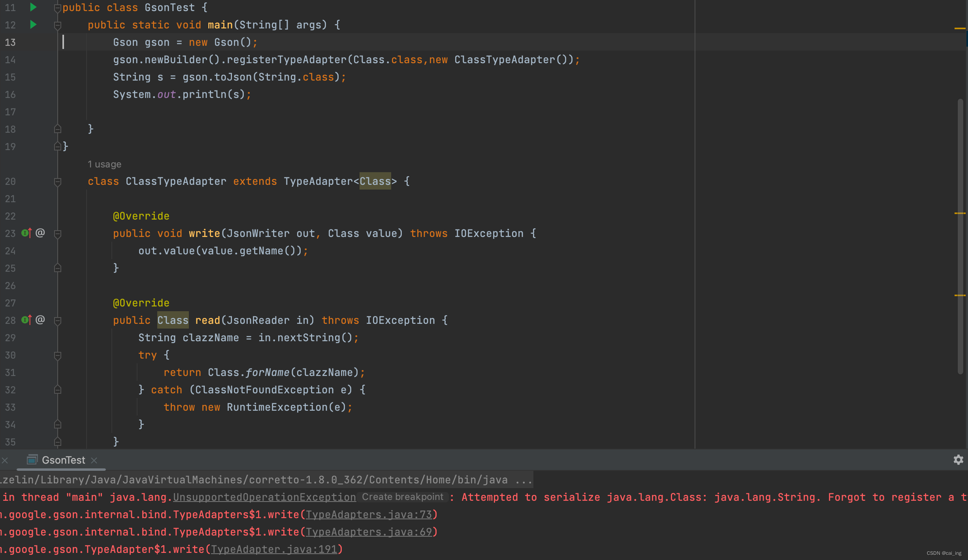This screenshot has height=560, width=968.
Task: Click registerTypeAdapter method call on line 14
Action: coord(286,60)
